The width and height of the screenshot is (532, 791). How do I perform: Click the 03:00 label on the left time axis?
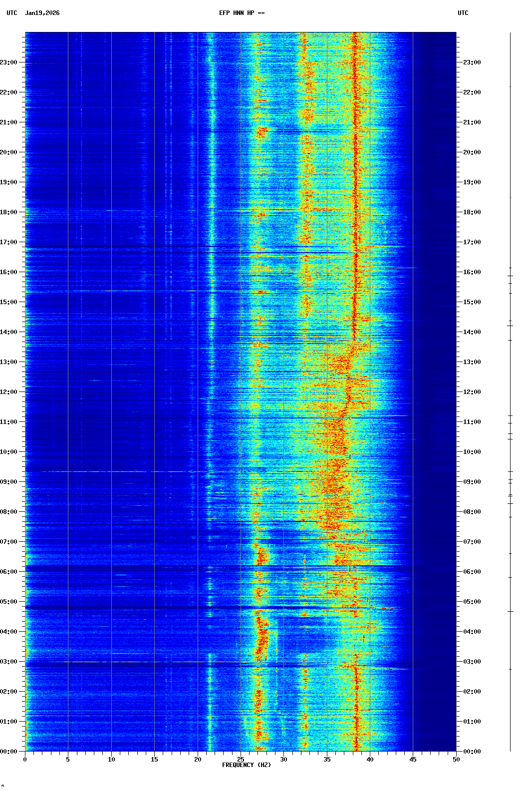coord(9,662)
